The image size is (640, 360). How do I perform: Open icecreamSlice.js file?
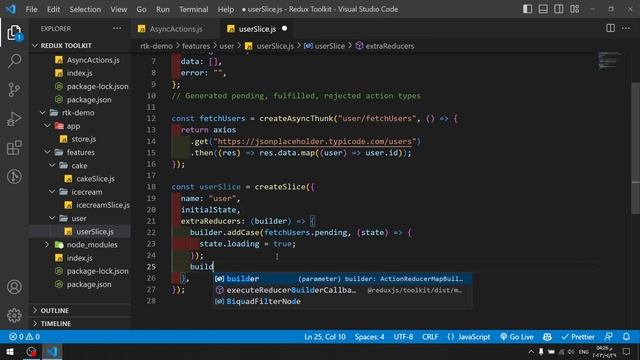pyautogui.click(x=80, y=205)
